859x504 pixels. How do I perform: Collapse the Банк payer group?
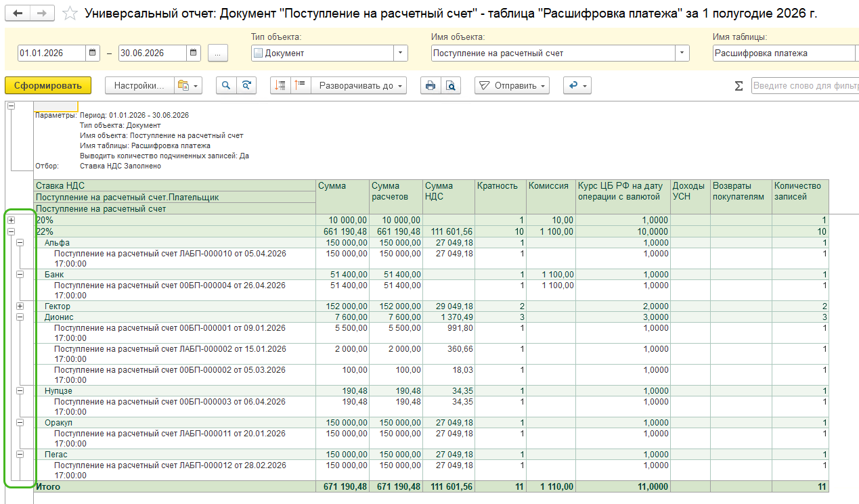20,274
